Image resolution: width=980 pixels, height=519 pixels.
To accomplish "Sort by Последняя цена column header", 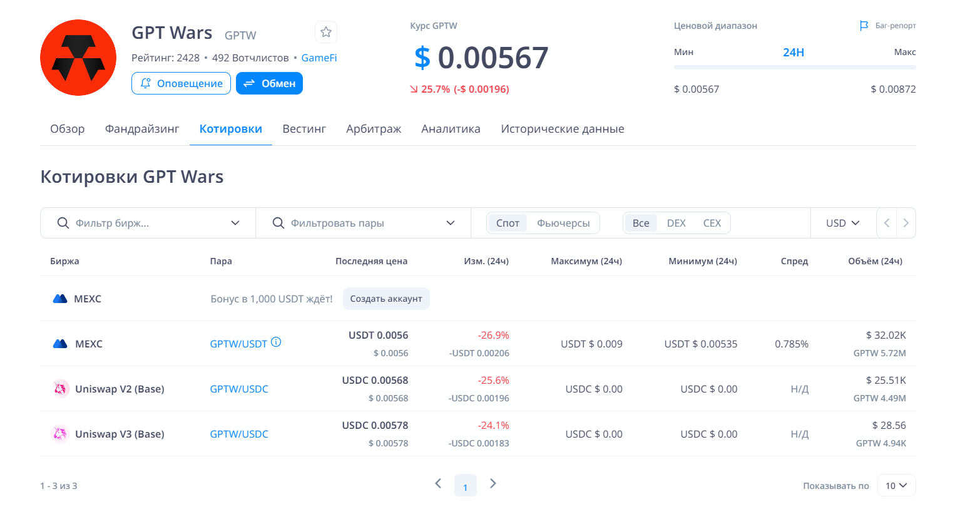I will [x=371, y=261].
